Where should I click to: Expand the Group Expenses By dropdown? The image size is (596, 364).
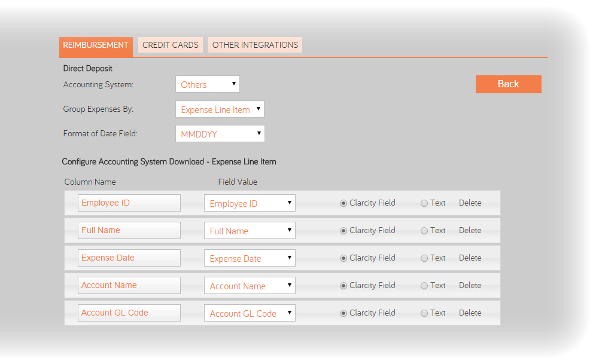[x=220, y=109]
